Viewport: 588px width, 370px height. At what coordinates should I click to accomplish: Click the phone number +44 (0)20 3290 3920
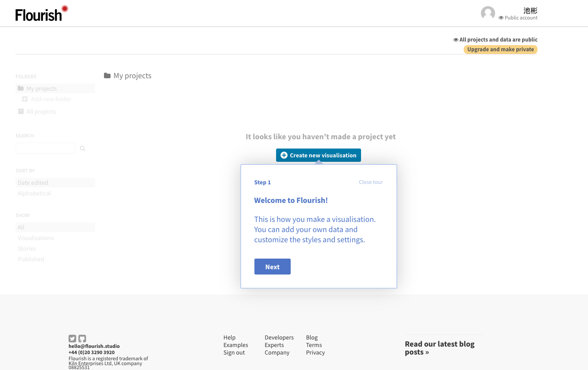pyautogui.click(x=92, y=352)
